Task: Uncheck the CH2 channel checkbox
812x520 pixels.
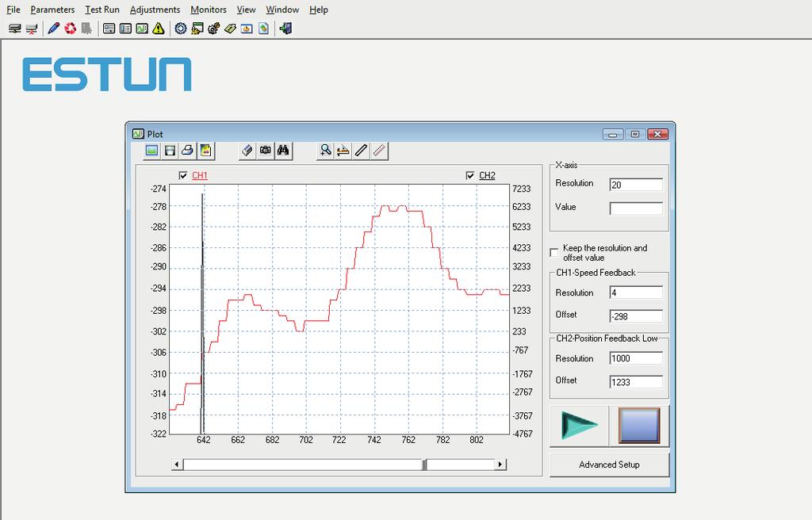Action: click(x=470, y=175)
